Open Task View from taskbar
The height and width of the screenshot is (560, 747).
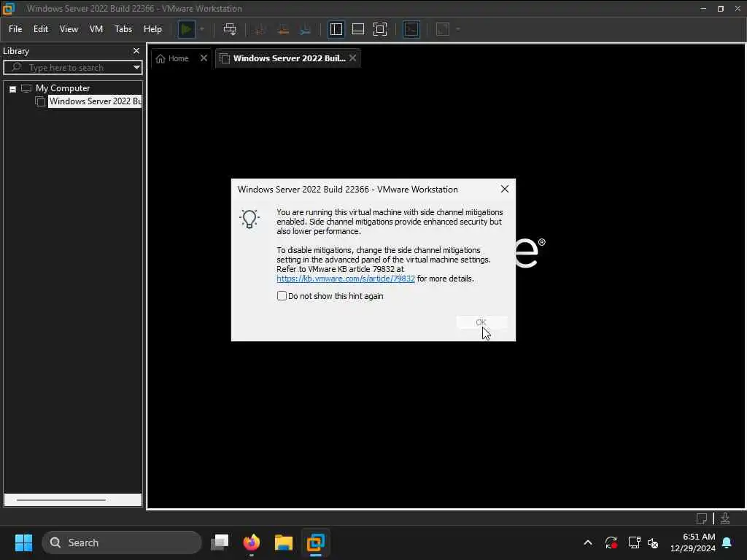click(220, 542)
